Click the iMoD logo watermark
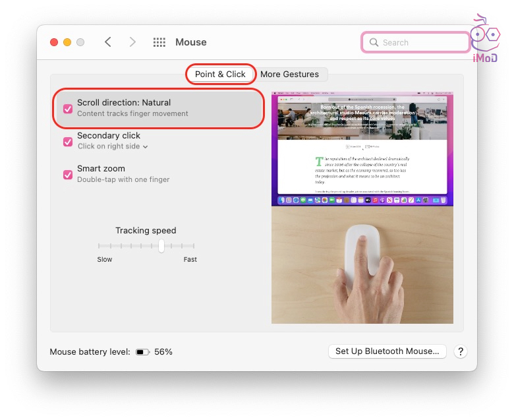The image size is (514, 420). click(x=485, y=38)
